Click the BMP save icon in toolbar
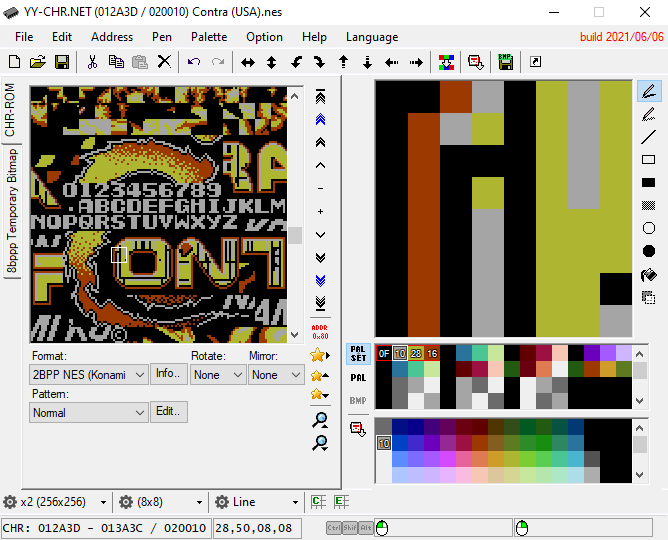Viewport: 668px width, 540px height. point(505,62)
